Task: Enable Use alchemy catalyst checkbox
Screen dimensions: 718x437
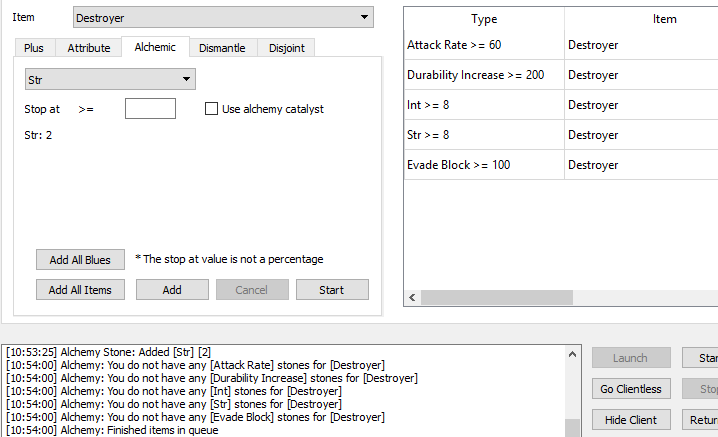Action: [x=212, y=109]
